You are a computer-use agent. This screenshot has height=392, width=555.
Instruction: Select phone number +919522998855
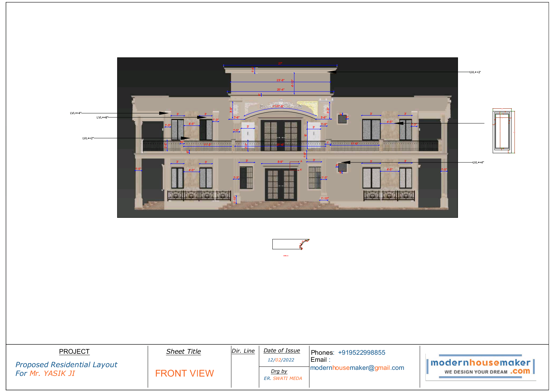tap(362, 352)
